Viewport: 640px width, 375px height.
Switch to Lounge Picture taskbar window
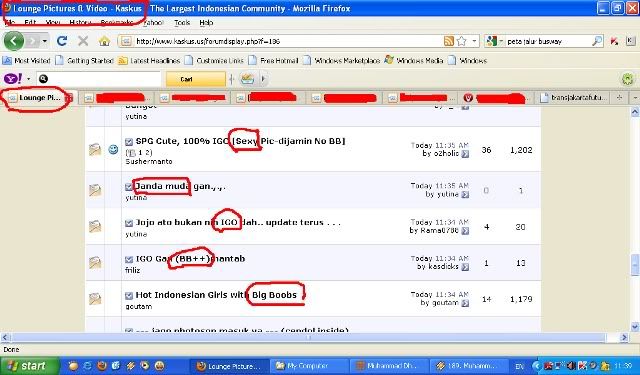pyautogui.click(x=230, y=366)
